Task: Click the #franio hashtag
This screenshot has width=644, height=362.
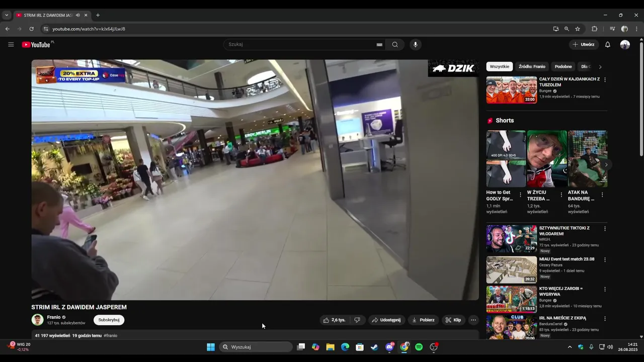Action: [x=110, y=335]
